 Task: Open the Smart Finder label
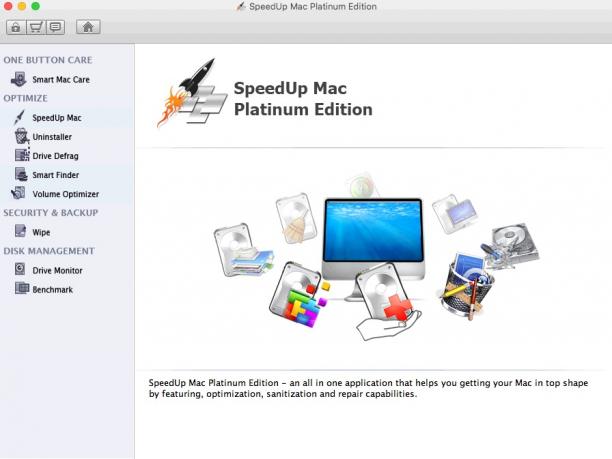click(x=56, y=175)
